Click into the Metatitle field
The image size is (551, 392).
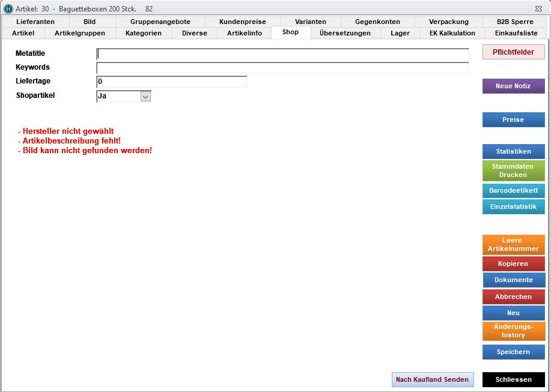click(282, 54)
